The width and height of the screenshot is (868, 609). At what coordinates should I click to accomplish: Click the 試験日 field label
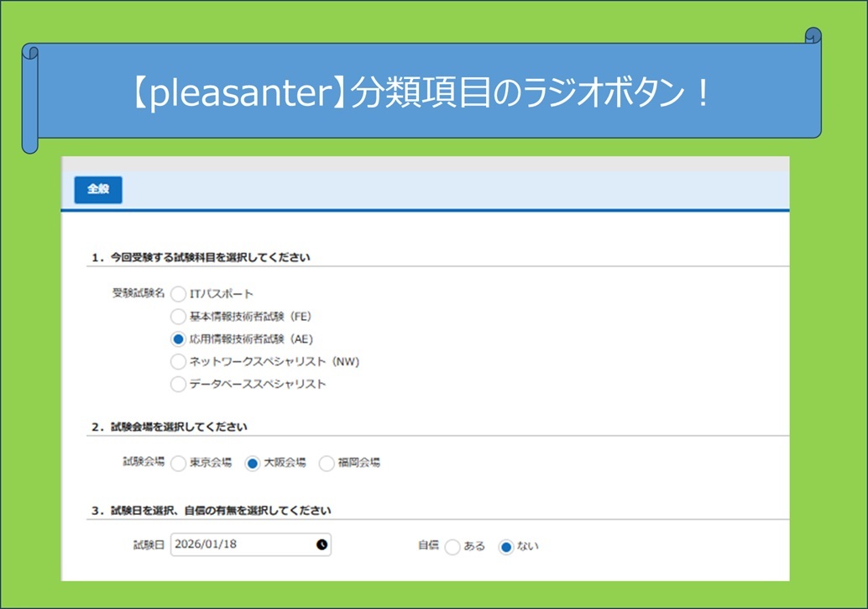tap(148, 544)
